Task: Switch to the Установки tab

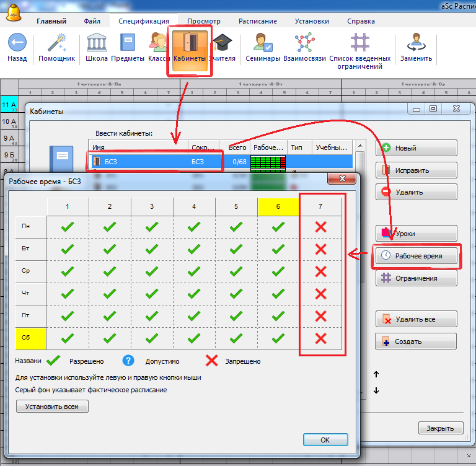Action: pos(312,20)
